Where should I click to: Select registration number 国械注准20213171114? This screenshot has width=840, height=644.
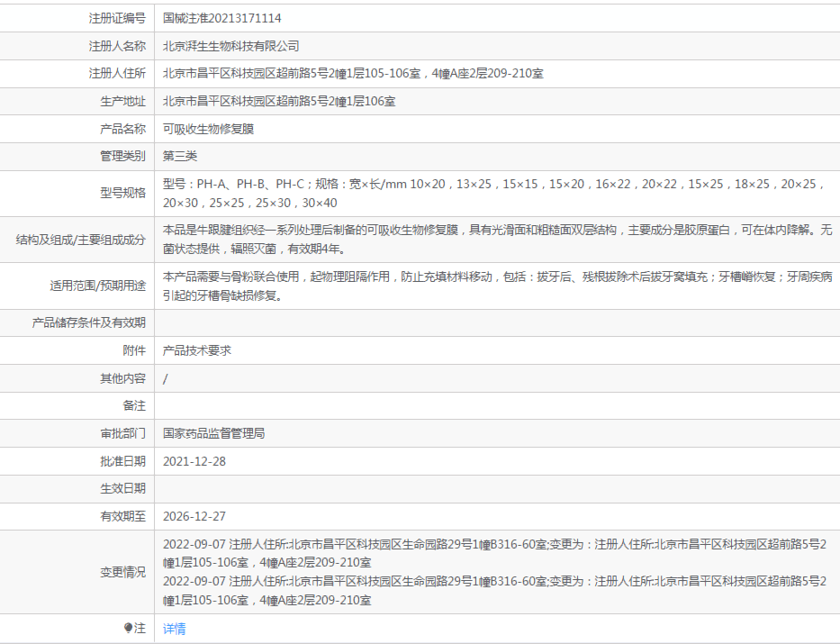[221, 18]
